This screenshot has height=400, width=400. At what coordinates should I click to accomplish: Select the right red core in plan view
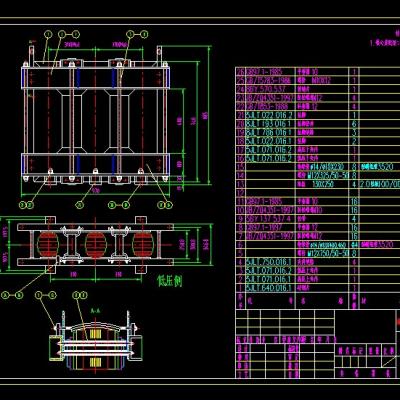(x=143, y=244)
